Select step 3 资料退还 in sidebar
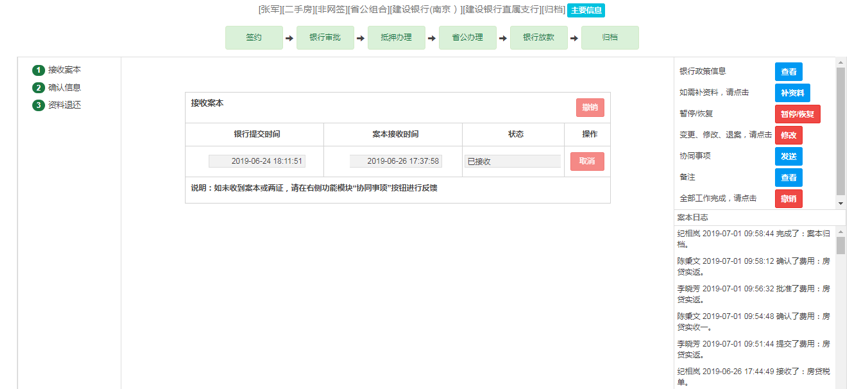The image size is (864, 389). coord(57,105)
